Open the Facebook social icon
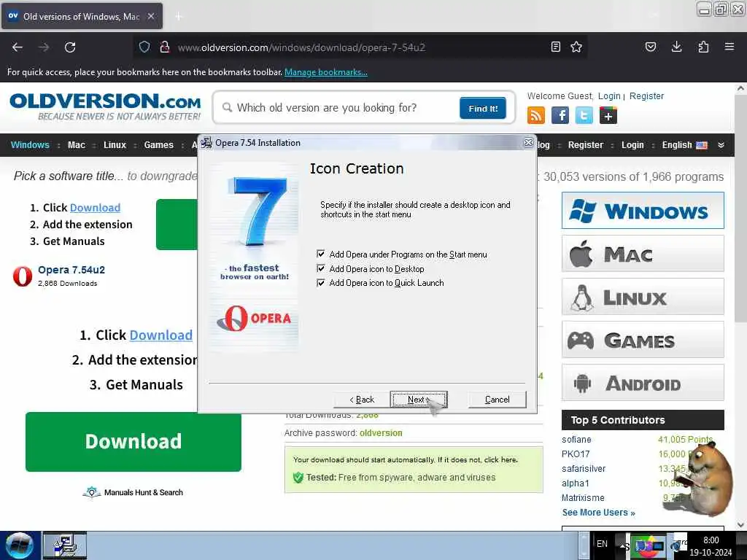This screenshot has width=747, height=560. pos(560,115)
